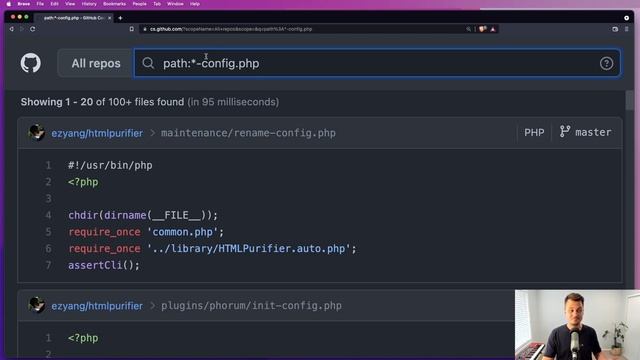Click the wallet icon in browser toolbar

pos(615,29)
